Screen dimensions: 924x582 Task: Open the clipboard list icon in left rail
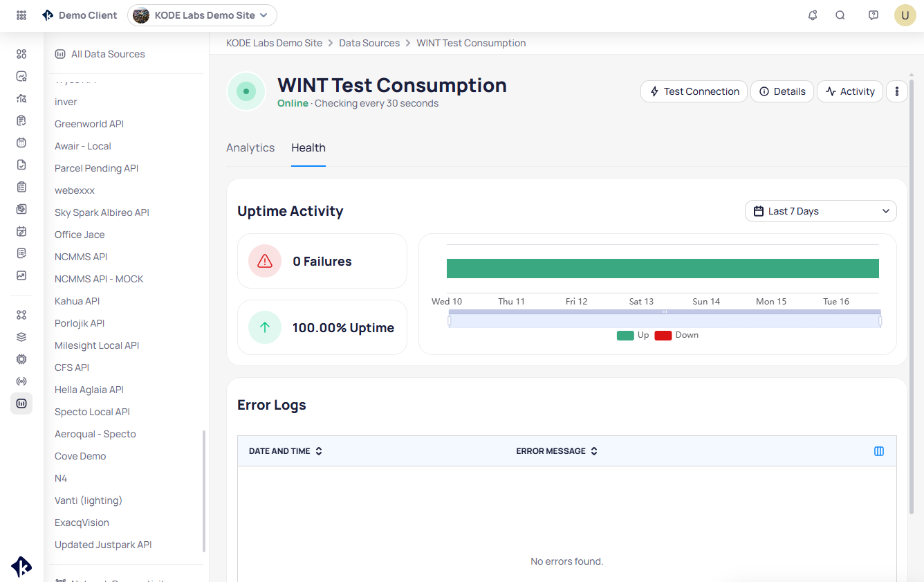21,187
